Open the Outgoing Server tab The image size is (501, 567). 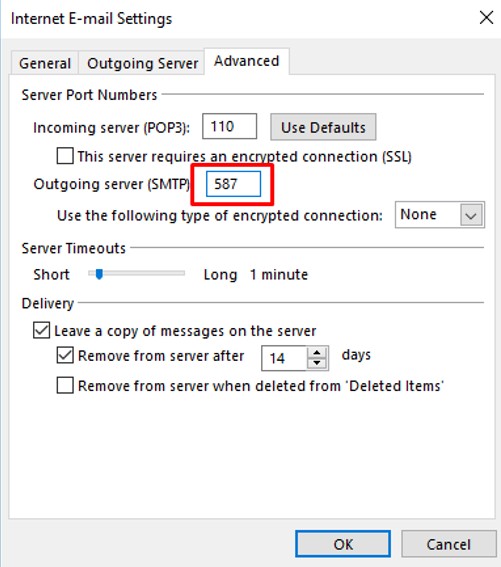pyautogui.click(x=142, y=63)
